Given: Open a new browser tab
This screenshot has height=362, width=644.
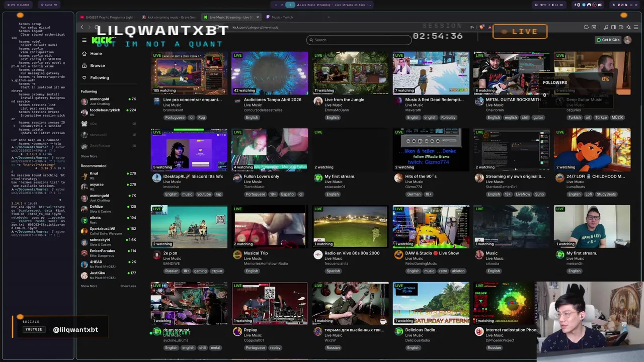Looking at the screenshot, I should click(x=329, y=17).
